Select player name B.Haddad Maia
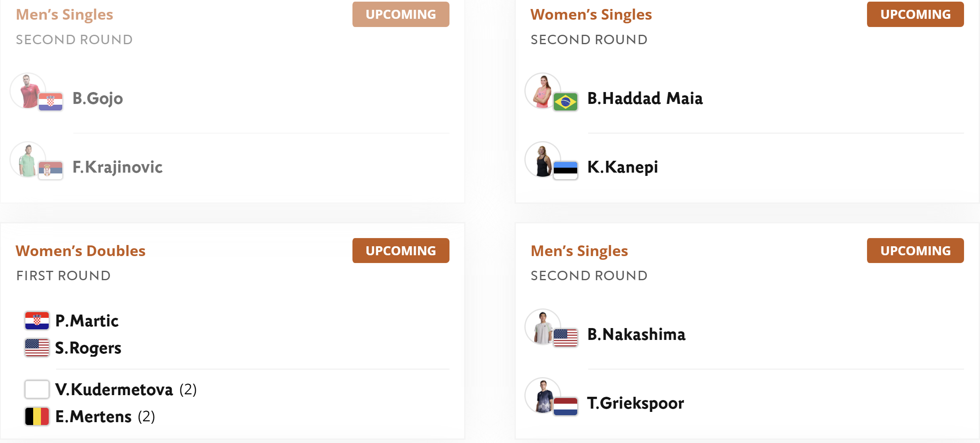The height and width of the screenshot is (443, 980). pyautogui.click(x=645, y=99)
